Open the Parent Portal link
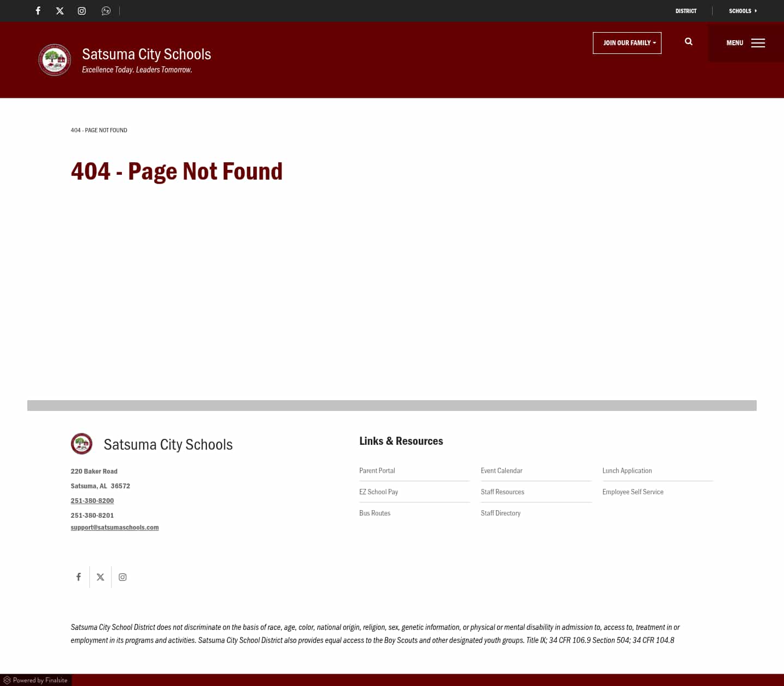Viewport: 784px width, 686px height. [377, 470]
